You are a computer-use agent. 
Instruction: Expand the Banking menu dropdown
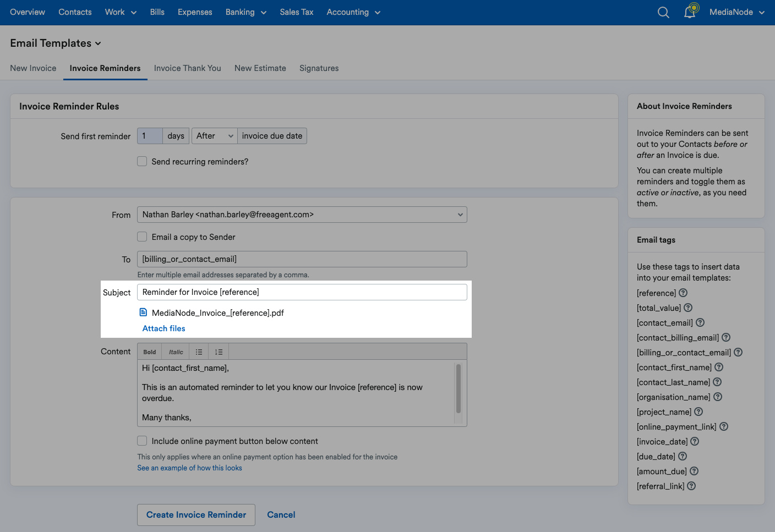[246, 12]
